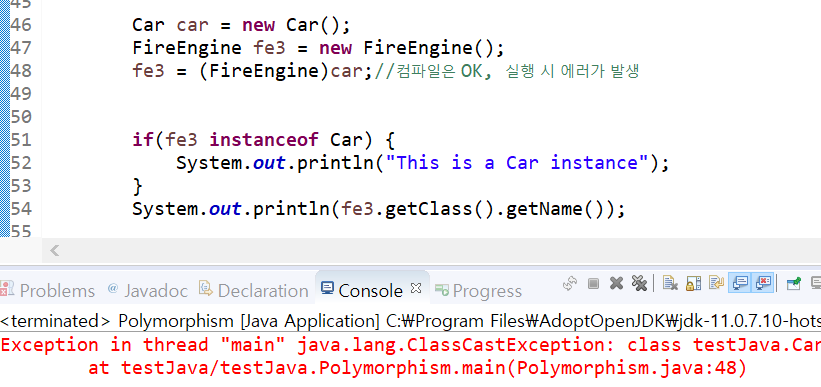Screen dimensions: 821x387
Task: Click the (FireEngine) cast on line 48
Action: point(265,71)
